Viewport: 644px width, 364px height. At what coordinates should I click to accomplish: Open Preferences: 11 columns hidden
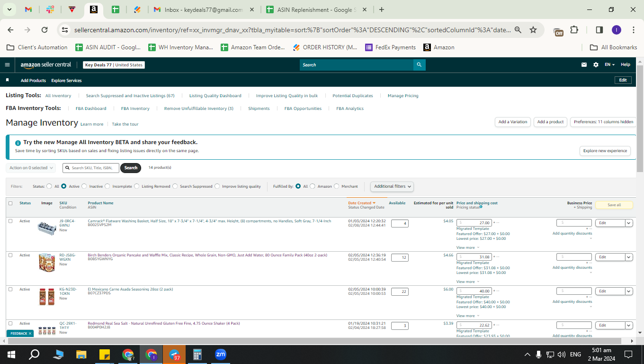(x=603, y=122)
